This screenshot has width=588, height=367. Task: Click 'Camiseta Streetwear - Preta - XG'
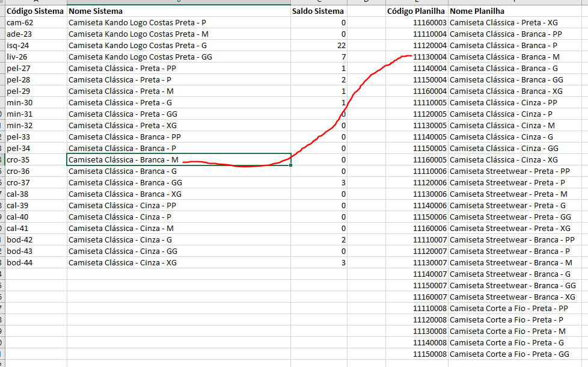[x=510, y=229]
